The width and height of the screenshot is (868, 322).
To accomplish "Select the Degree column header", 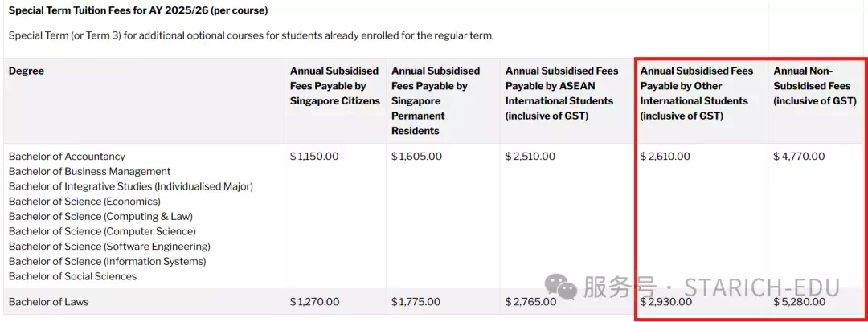I will pyautogui.click(x=27, y=71).
